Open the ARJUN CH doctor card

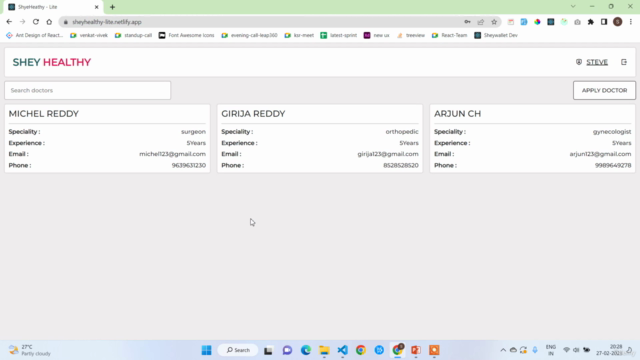(x=532, y=138)
